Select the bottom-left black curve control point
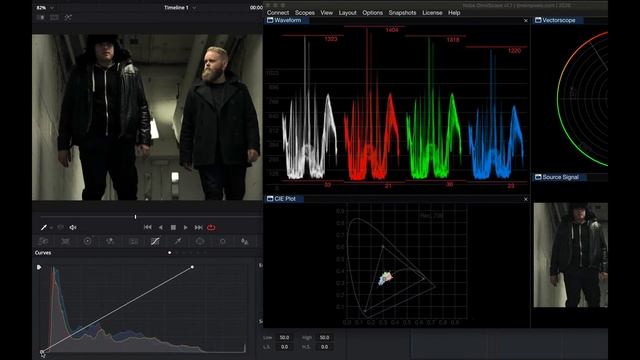The width and height of the screenshot is (640, 360). click(x=42, y=351)
